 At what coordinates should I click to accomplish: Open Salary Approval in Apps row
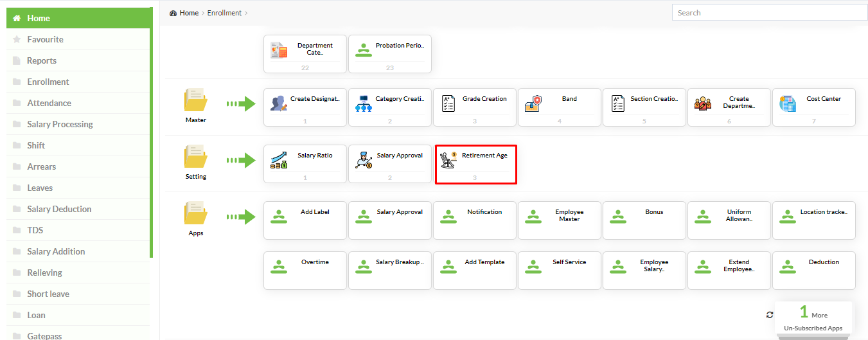coord(390,220)
